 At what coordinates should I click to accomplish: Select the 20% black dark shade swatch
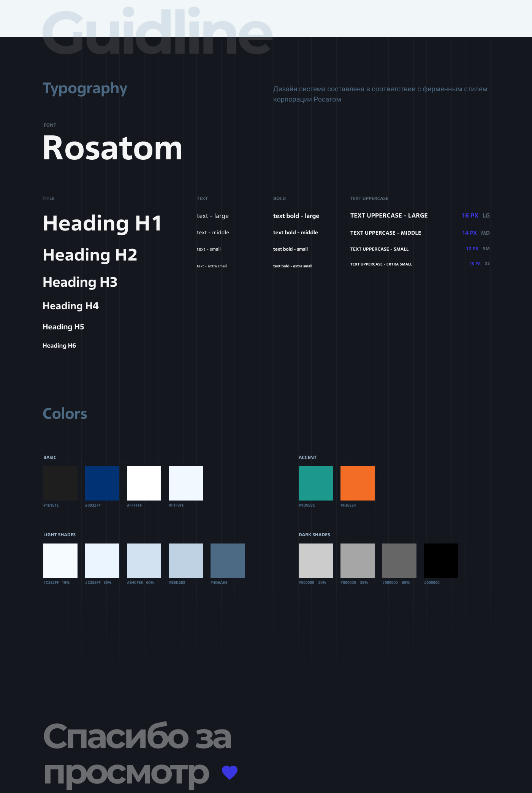point(316,561)
